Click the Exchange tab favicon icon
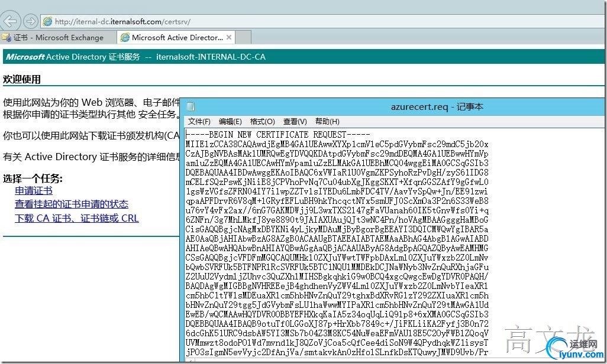 click(7, 37)
